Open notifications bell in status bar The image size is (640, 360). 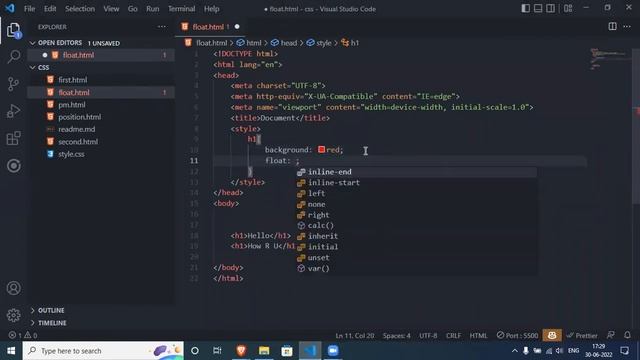(627, 335)
